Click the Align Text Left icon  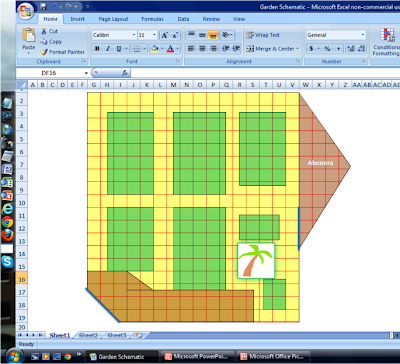click(x=191, y=49)
